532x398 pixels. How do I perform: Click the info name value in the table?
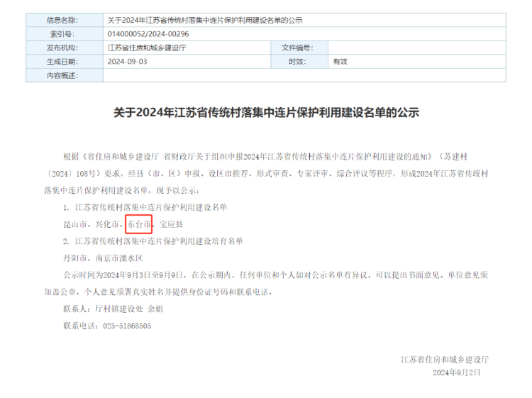[x=205, y=21]
